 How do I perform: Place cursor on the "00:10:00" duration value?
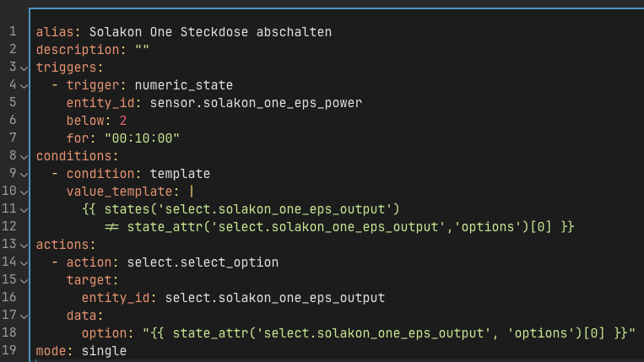pyautogui.click(x=142, y=138)
